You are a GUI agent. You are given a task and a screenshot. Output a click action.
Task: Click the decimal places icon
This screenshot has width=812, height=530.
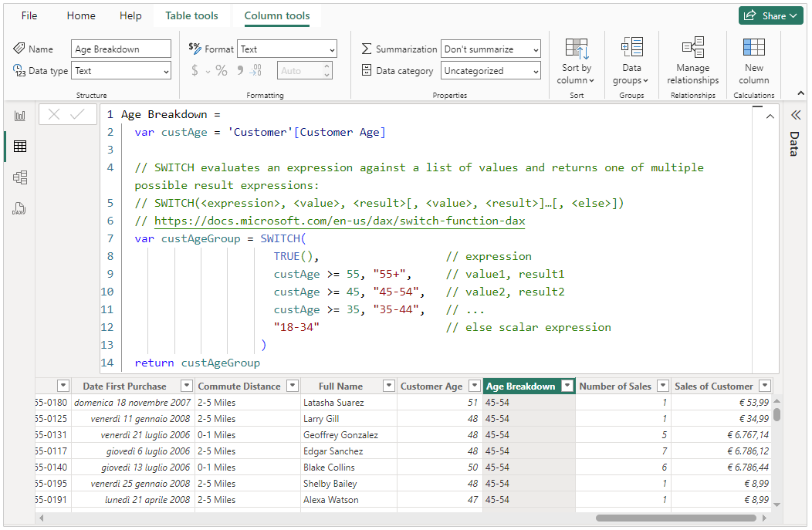(x=255, y=70)
